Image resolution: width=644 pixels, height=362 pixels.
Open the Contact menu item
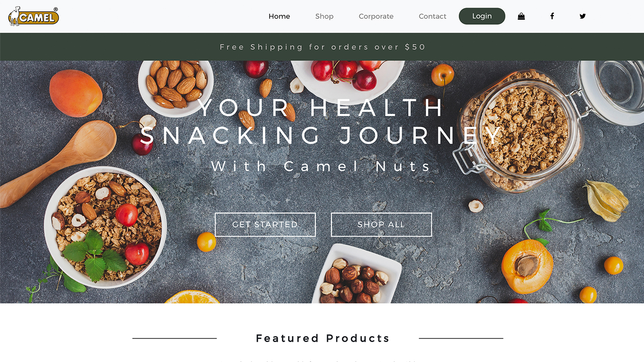432,16
